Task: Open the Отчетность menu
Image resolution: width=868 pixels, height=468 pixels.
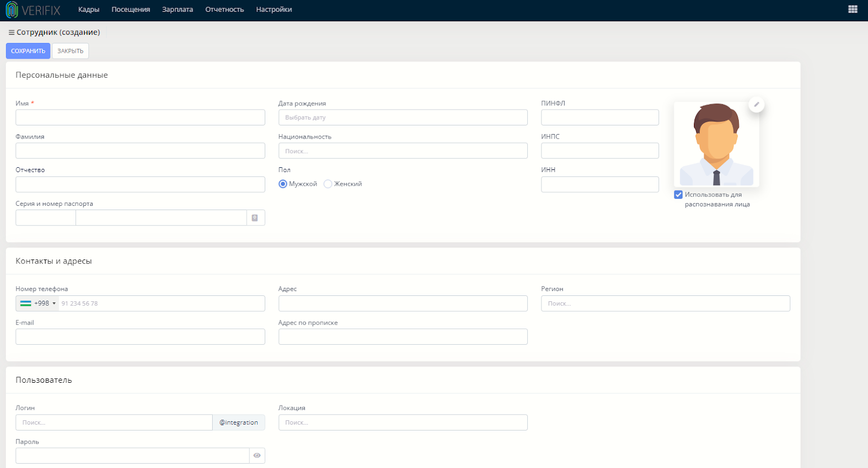Action: [225, 10]
